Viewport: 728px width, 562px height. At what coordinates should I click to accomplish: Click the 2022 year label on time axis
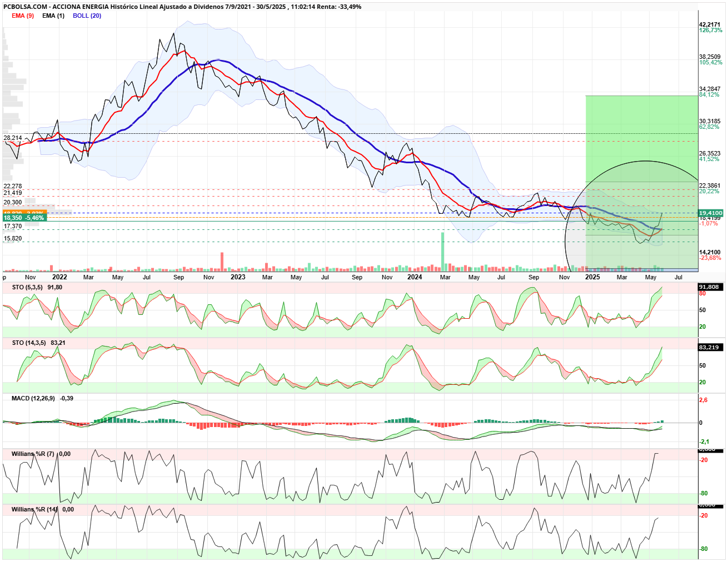tap(59, 277)
